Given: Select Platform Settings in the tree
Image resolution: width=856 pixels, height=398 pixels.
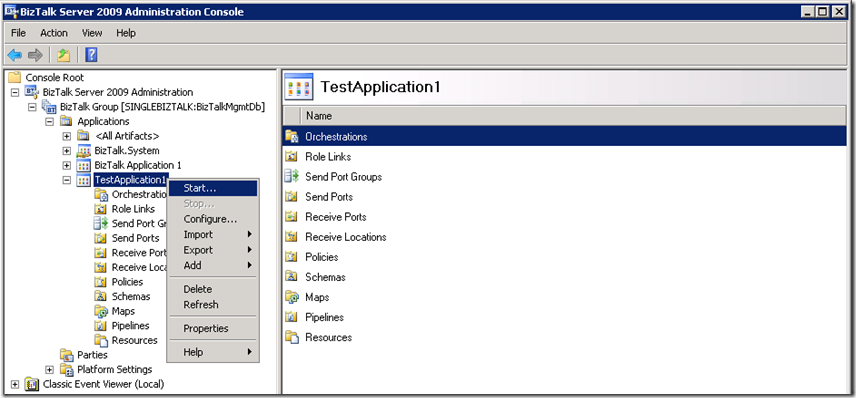Looking at the screenshot, I should point(115,370).
